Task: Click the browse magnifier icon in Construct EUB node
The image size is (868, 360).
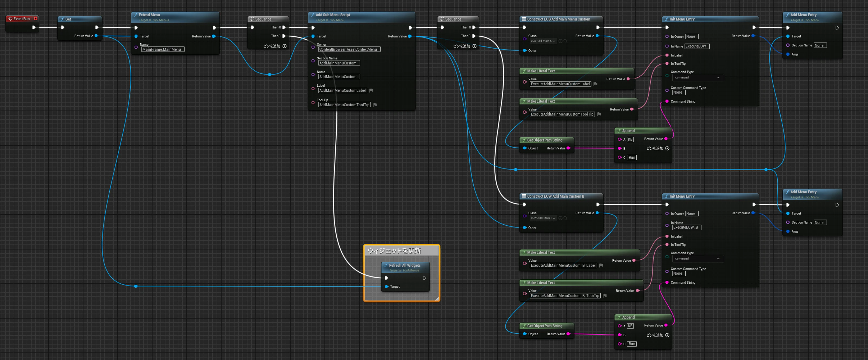Action: pos(565,41)
